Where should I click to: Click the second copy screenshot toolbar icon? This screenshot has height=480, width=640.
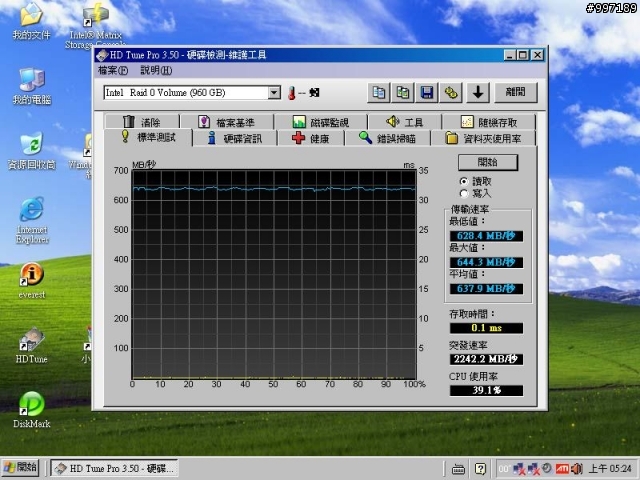coord(402,93)
